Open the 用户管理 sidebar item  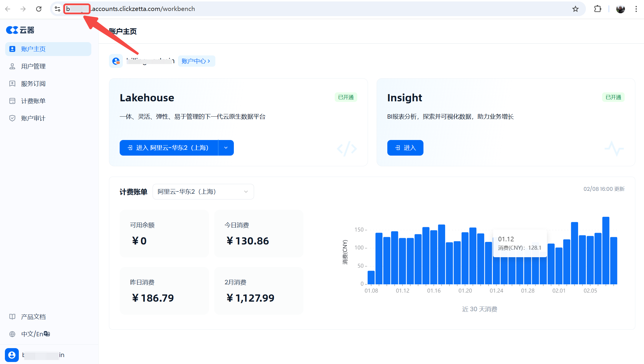coord(33,66)
